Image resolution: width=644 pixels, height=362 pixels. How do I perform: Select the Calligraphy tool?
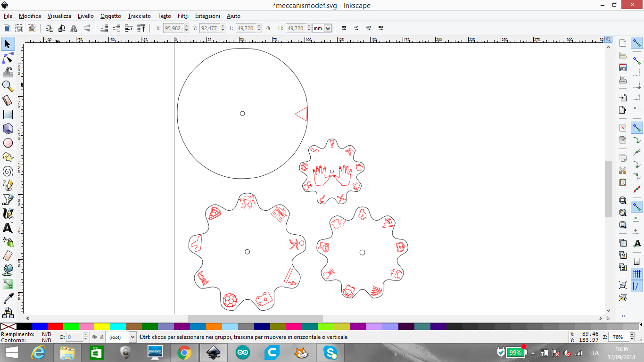[x=8, y=214]
